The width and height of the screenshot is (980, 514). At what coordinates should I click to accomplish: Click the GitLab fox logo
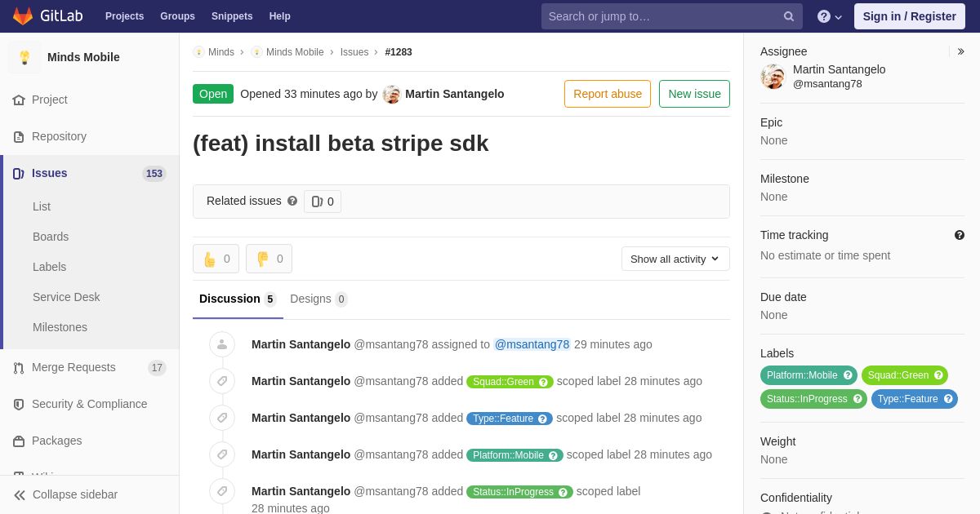[x=23, y=16]
